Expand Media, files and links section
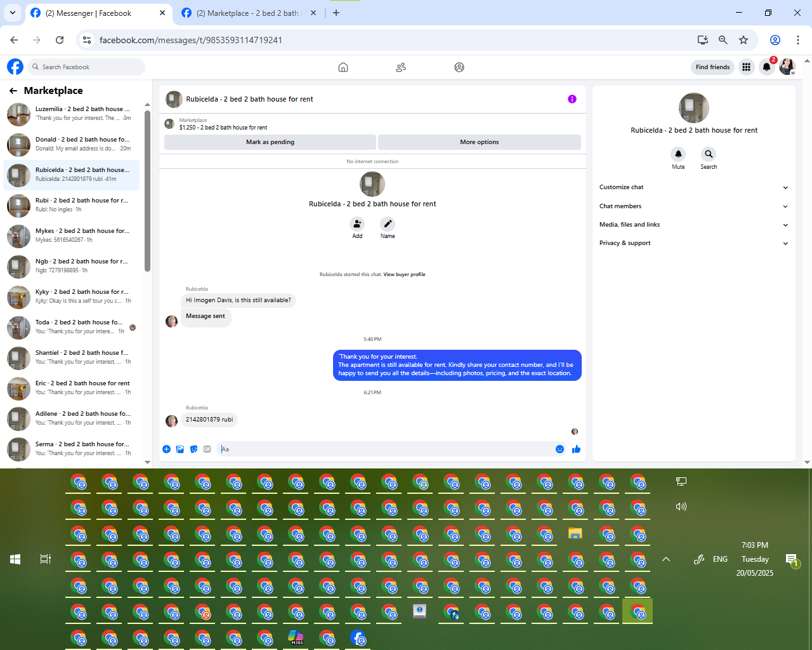Viewport: 812px width, 650px height. [x=693, y=225]
